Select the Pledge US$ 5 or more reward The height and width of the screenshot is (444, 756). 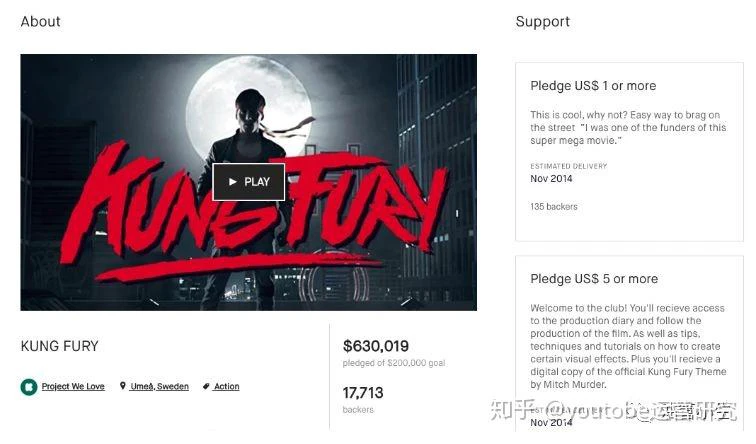click(629, 344)
